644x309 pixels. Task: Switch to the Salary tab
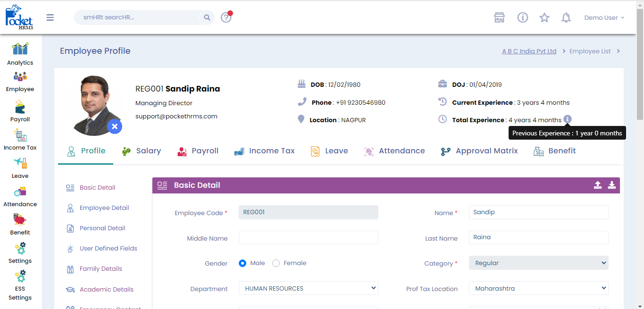[x=142, y=151]
